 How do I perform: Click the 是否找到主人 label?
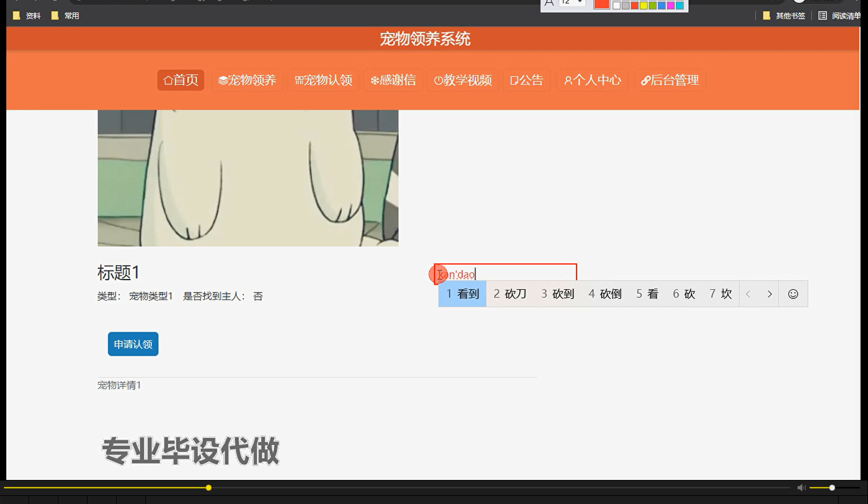(214, 296)
